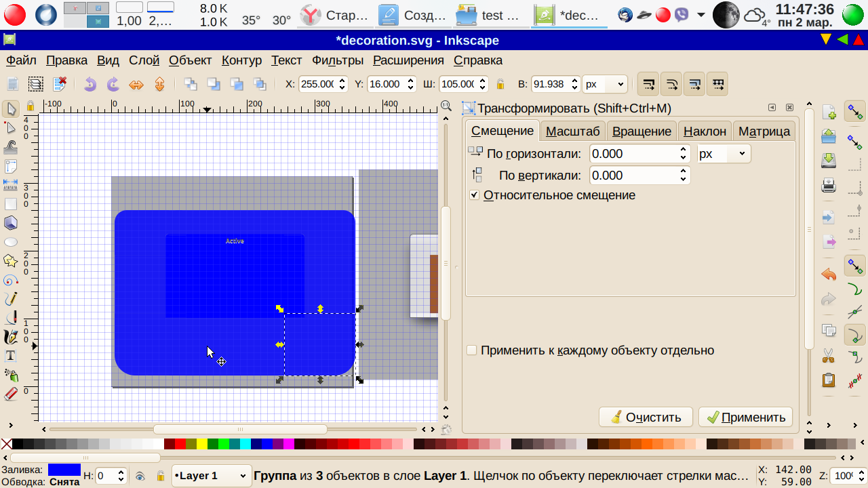Select the Selector arrow tool
Screen dimensions: 868x488
point(11,109)
